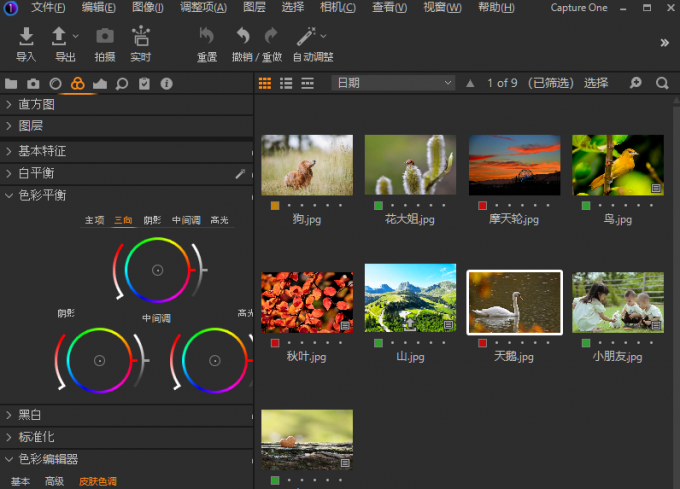The image size is (680, 489).
Task: Click the 阴影 color wheel center point
Action: click(99, 361)
